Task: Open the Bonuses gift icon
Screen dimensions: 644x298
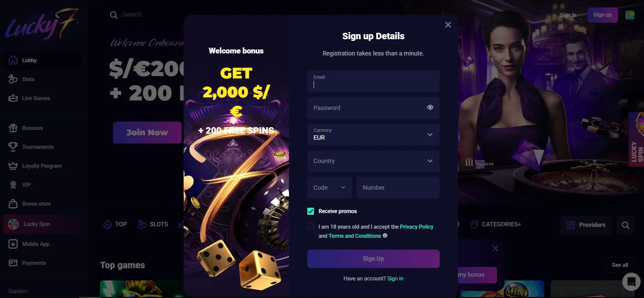Action: [x=13, y=128]
